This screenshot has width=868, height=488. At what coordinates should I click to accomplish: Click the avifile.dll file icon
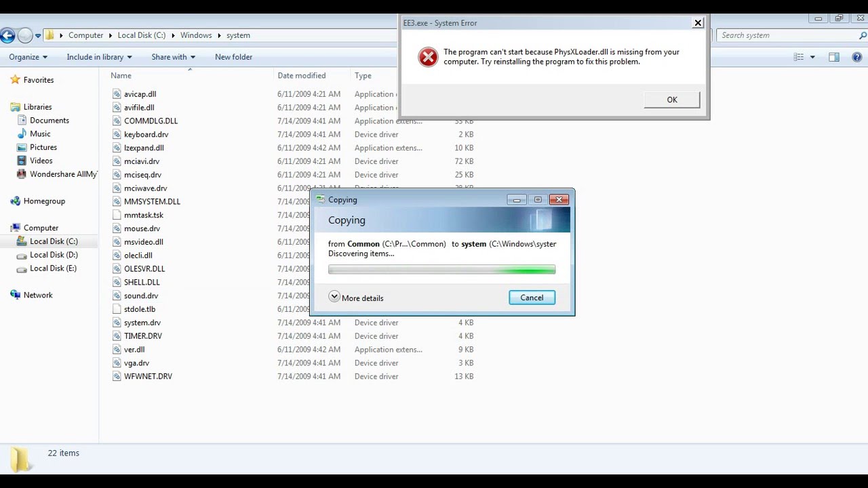tap(117, 107)
